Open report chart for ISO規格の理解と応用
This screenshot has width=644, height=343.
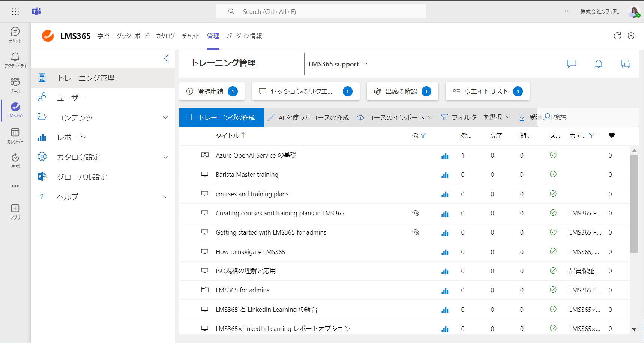pyautogui.click(x=445, y=271)
